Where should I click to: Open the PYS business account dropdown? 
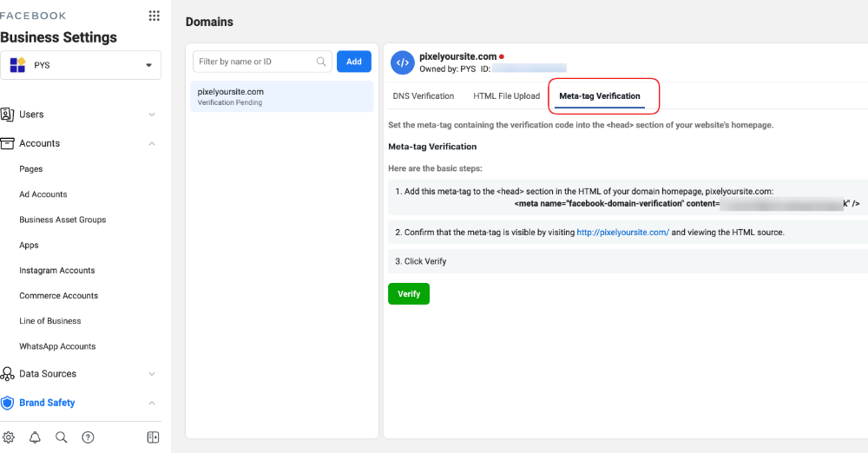click(81, 65)
